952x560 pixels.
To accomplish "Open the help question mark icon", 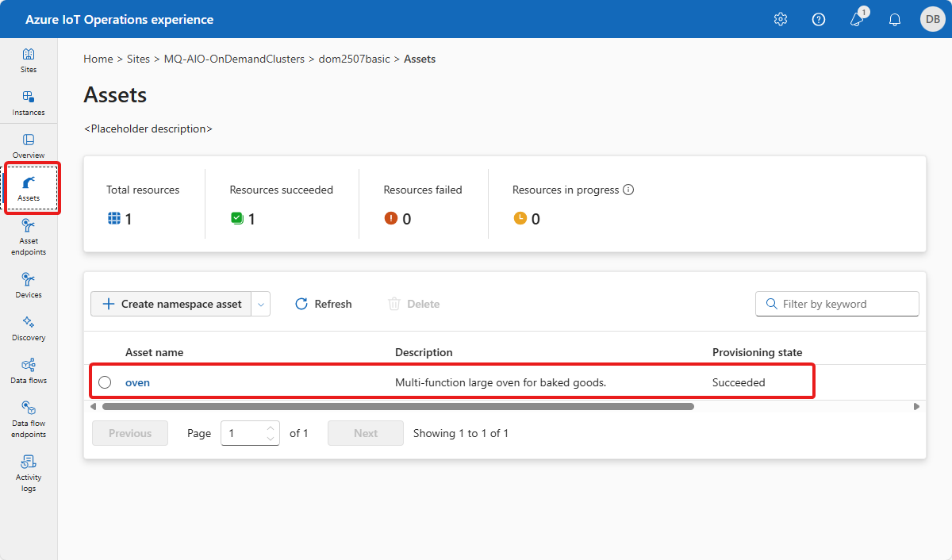I will (819, 19).
